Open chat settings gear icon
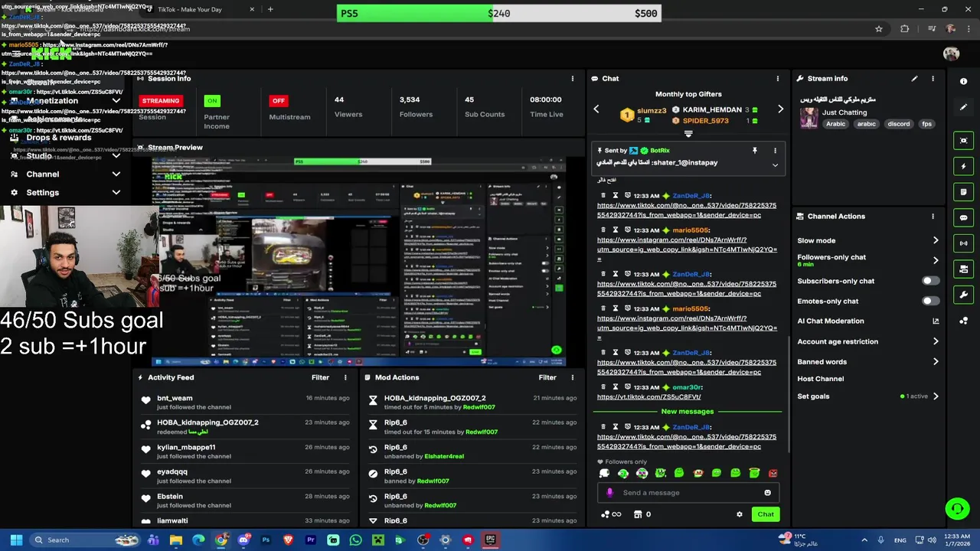Image resolution: width=980 pixels, height=551 pixels. [739, 514]
